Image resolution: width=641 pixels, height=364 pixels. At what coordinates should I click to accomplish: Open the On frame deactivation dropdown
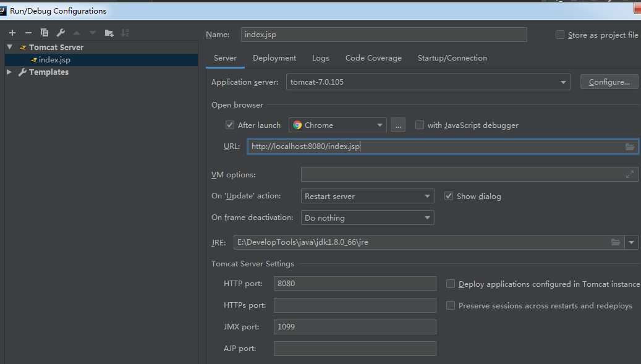point(367,218)
